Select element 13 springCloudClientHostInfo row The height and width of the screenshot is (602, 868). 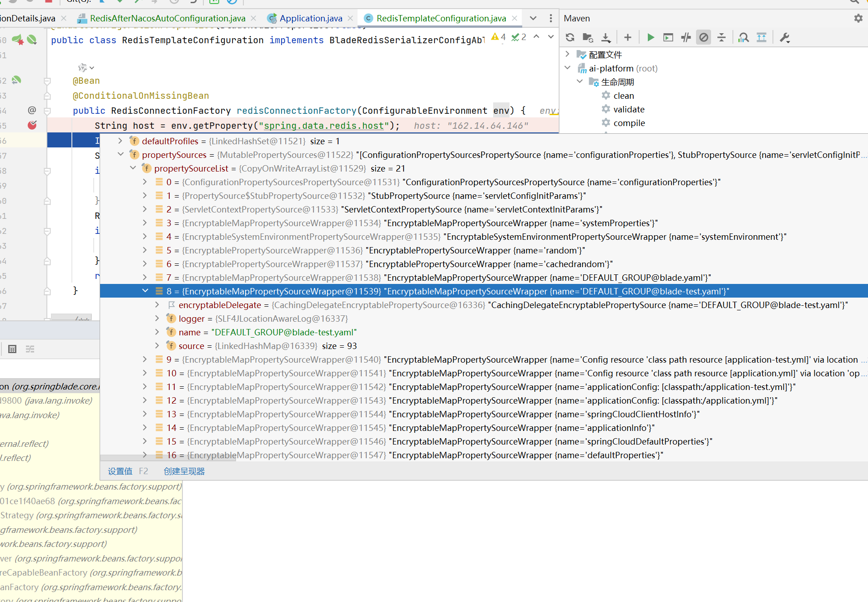click(484, 414)
